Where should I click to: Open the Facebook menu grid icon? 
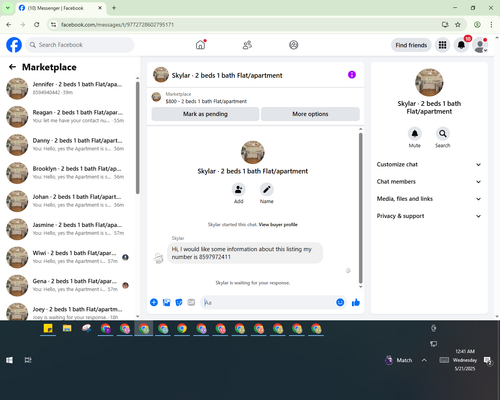(x=442, y=45)
